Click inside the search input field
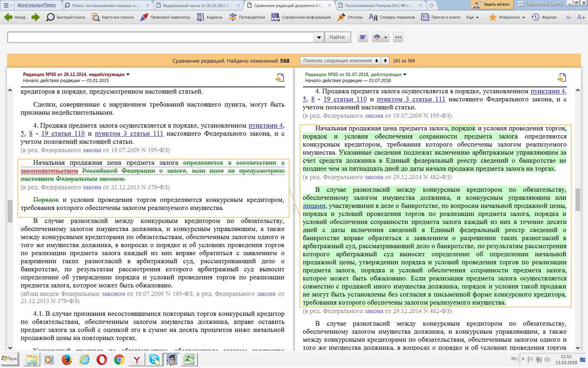Viewport: 588px width, 368px height. pyautogui.click(x=161, y=38)
